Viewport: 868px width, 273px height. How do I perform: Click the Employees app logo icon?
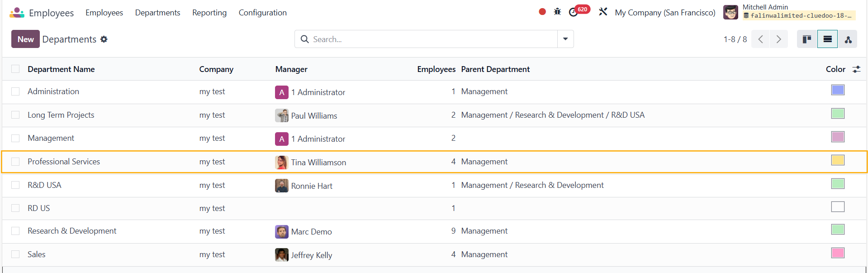[x=17, y=13]
